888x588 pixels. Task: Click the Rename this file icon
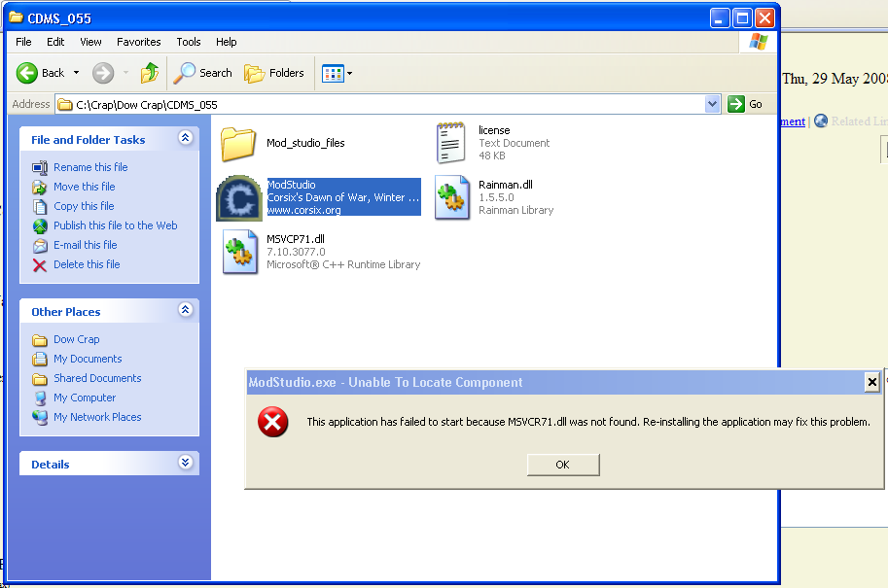click(x=40, y=167)
